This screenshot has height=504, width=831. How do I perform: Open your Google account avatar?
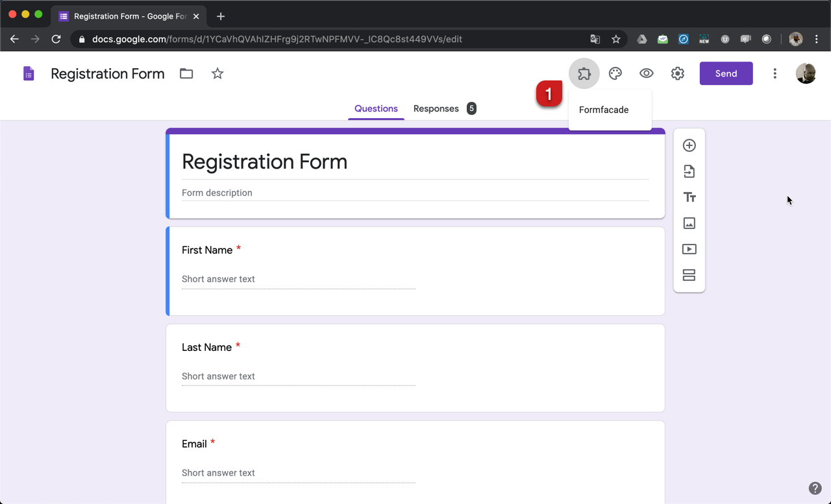coord(806,73)
